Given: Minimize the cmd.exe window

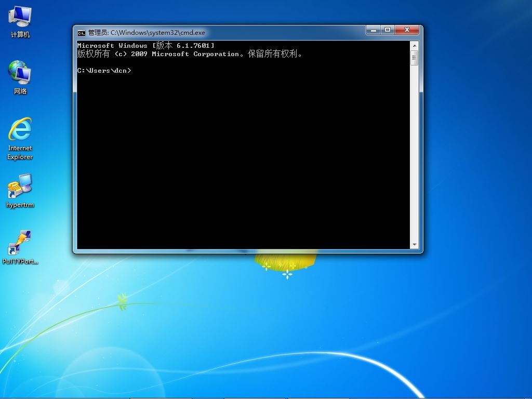Looking at the screenshot, I should point(373,30).
